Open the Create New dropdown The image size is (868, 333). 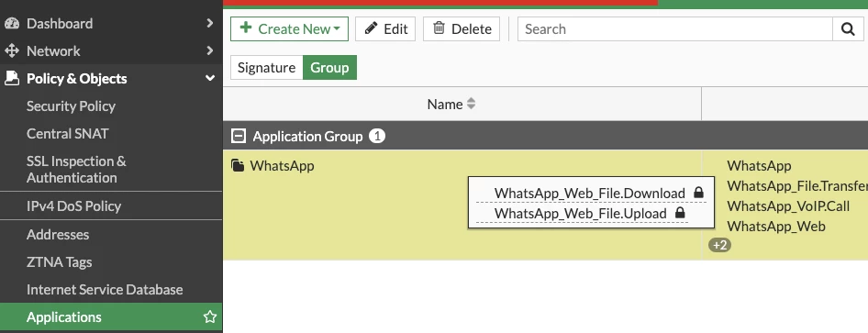[x=290, y=28]
